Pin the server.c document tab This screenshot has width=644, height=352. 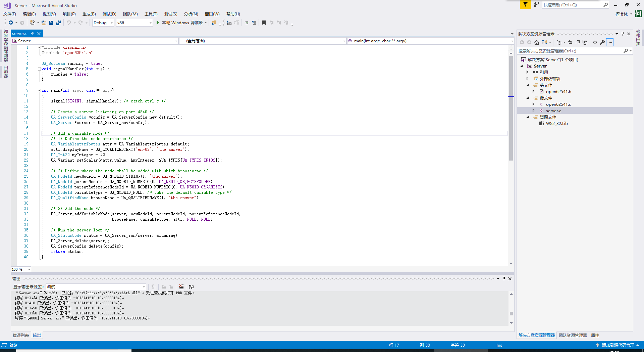[x=33, y=34]
